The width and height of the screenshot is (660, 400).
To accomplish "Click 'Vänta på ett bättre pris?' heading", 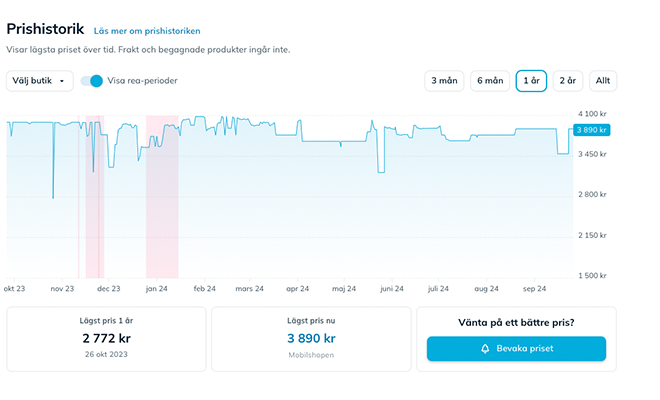I will coord(516,323).
